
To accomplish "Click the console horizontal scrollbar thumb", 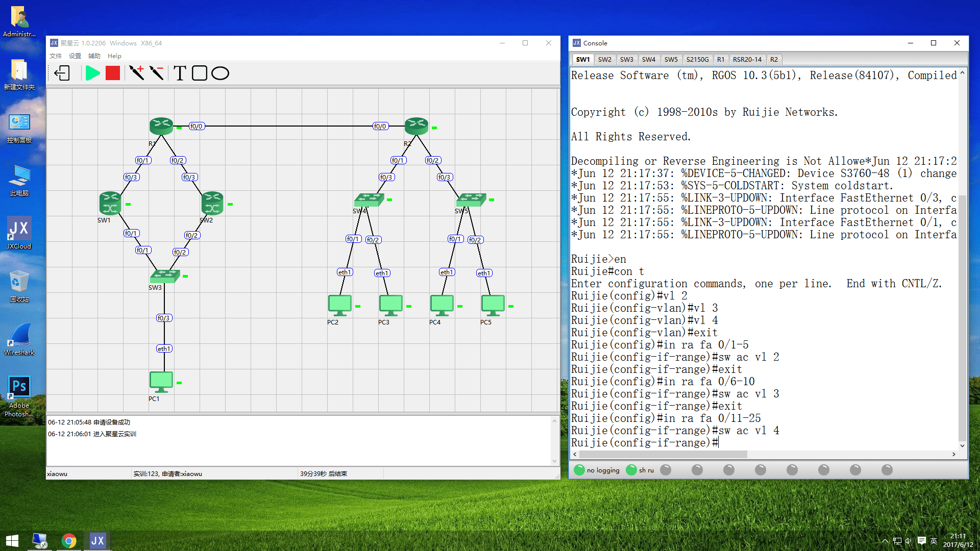I will point(663,454).
